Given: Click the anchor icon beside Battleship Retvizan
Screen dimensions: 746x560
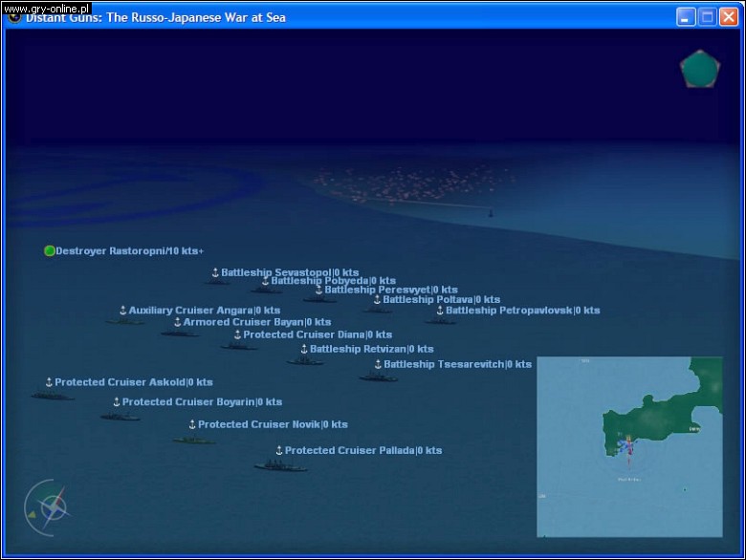Looking at the screenshot, I should click(304, 349).
